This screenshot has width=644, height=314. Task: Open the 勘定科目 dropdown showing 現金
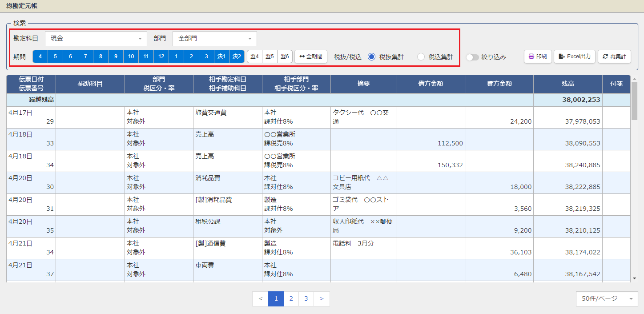click(96, 39)
